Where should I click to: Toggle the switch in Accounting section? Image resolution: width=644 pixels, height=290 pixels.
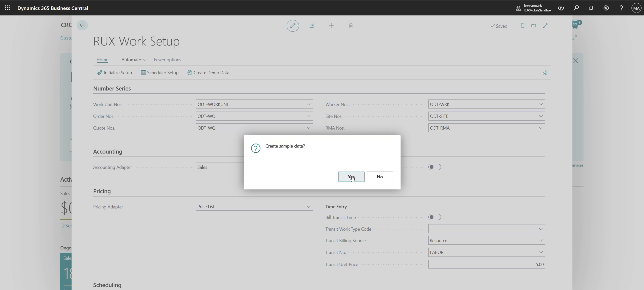coord(435,167)
